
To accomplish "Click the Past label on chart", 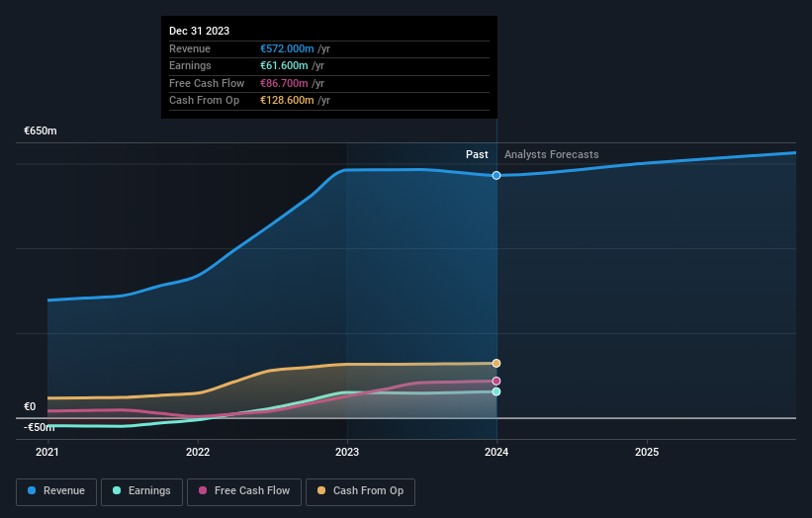I will point(477,154).
